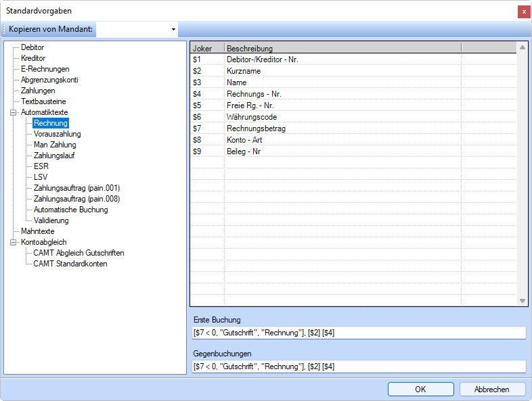Select the $3 Name row
Viewport: 532px width, 401px height.
[x=236, y=82]
